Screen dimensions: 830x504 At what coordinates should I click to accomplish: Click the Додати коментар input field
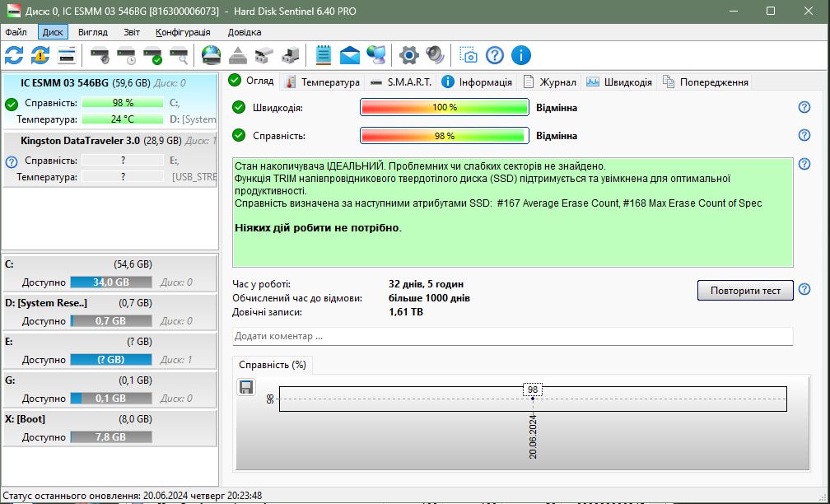pyautogui.click(x=512, y=336)
